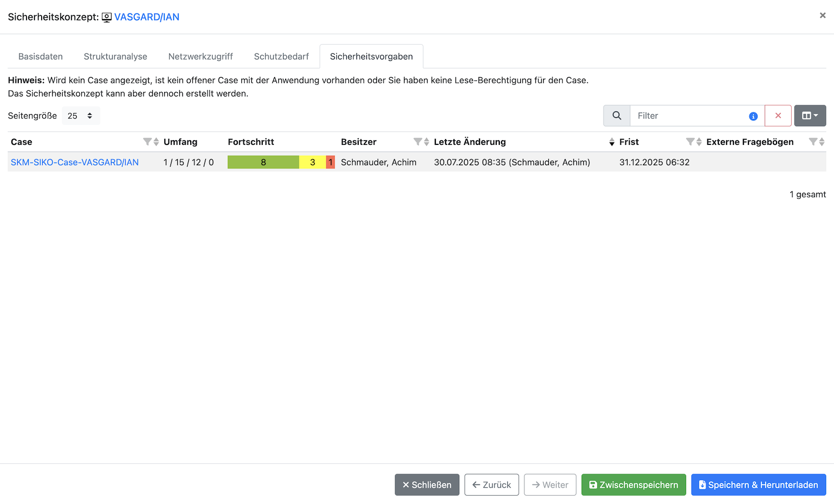Click the blue filter info icon
The width and height of the screenshot is (834, 504).
pyautogui.click(x=753, y=116)
